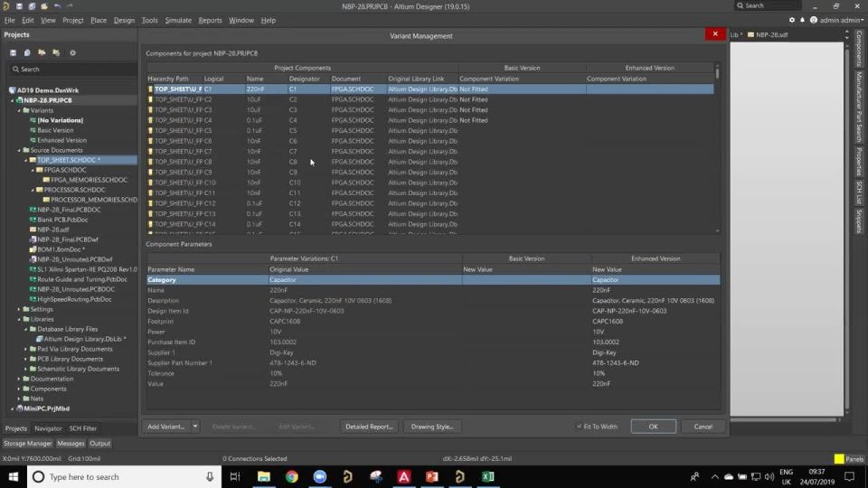Collapse the Source Documents folder
Screen dimensions: 868x488
point(19,150)
